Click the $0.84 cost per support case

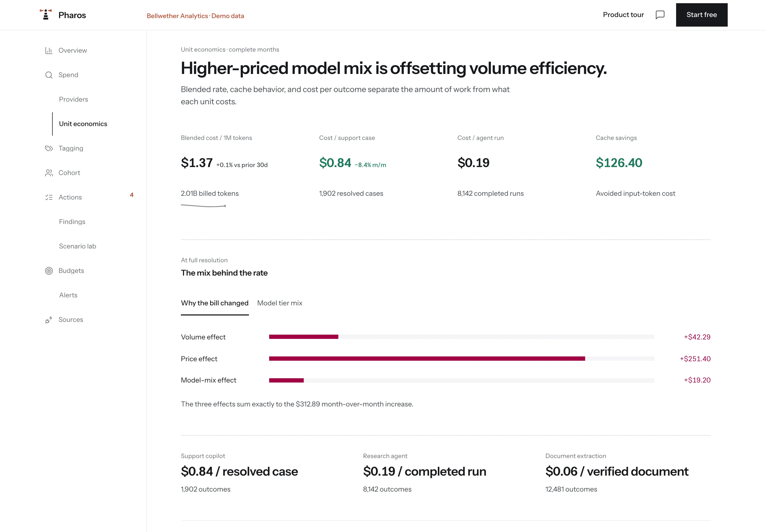335,163
